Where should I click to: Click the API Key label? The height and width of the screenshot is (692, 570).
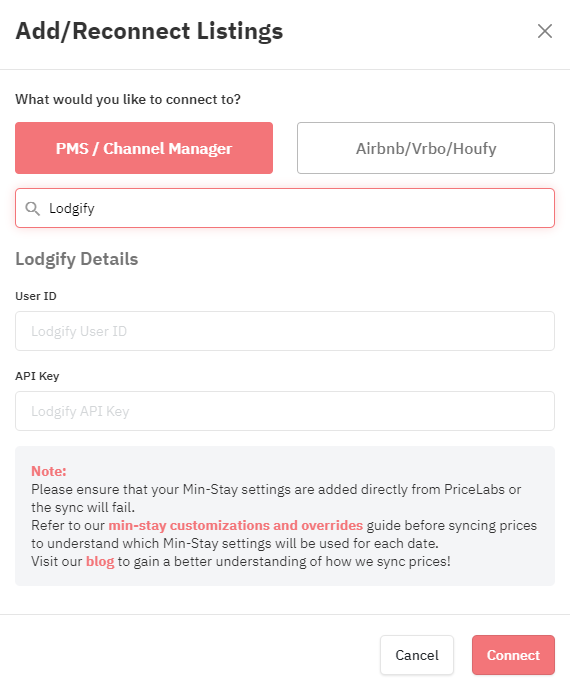click(37, 376)
